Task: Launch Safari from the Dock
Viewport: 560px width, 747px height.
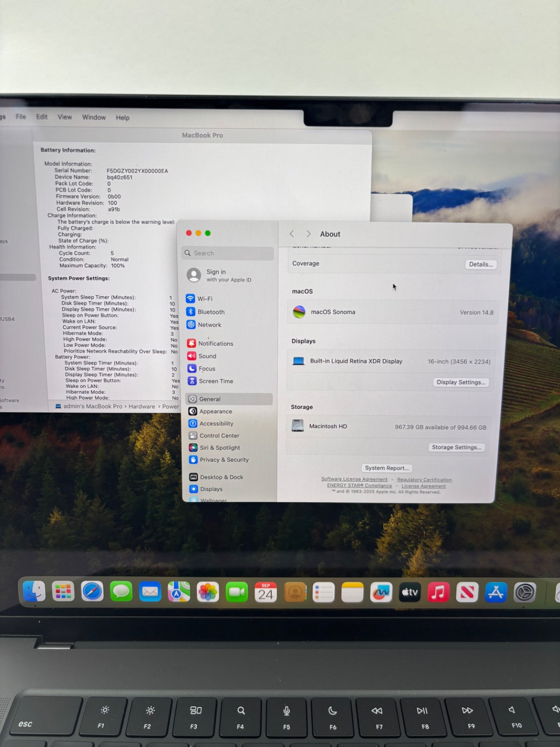Action: pyautogui.click(x=92, y=592)
